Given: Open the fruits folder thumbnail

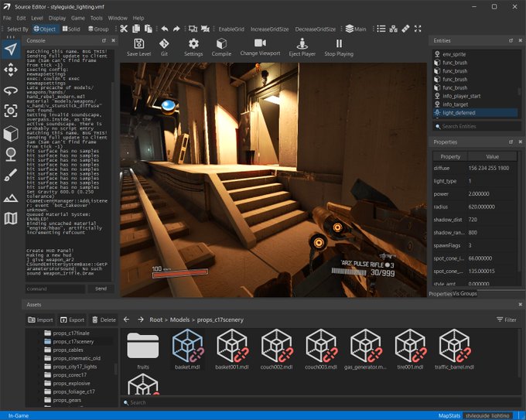Looking at the screenshot, I should point(143,350).
